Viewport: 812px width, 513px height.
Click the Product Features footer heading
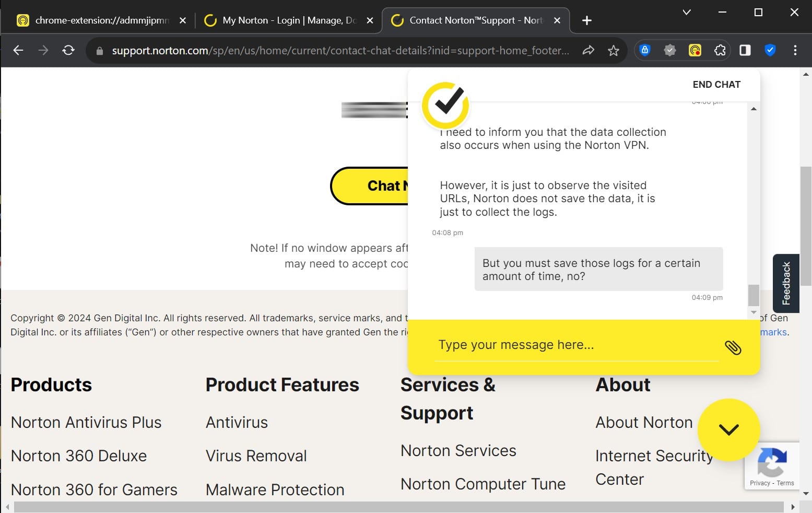pos(282,384)
